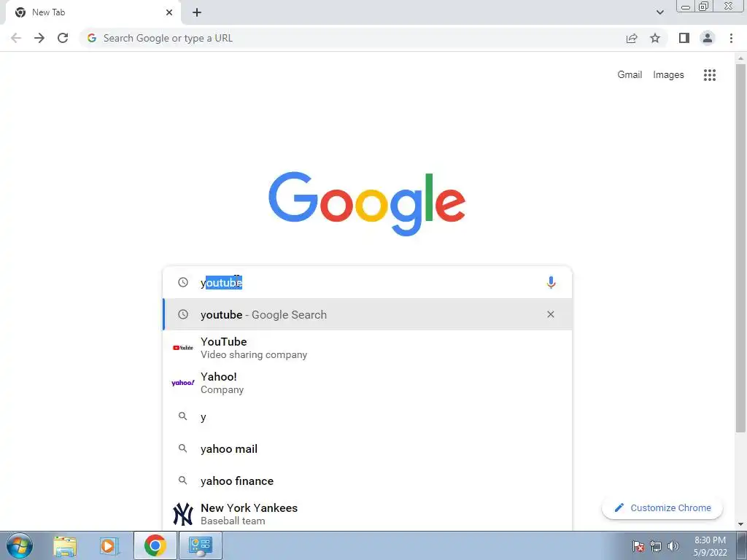Select the single 'y' search suggestion
The height and width of the screenshot is (560, 747).
(367, 416)
